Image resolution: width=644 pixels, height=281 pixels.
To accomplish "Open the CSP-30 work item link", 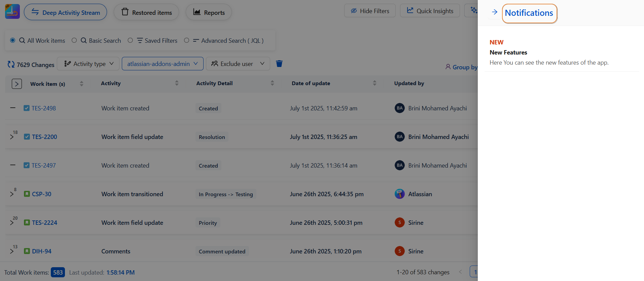I will pyautogui.click(x=41, y=194).
